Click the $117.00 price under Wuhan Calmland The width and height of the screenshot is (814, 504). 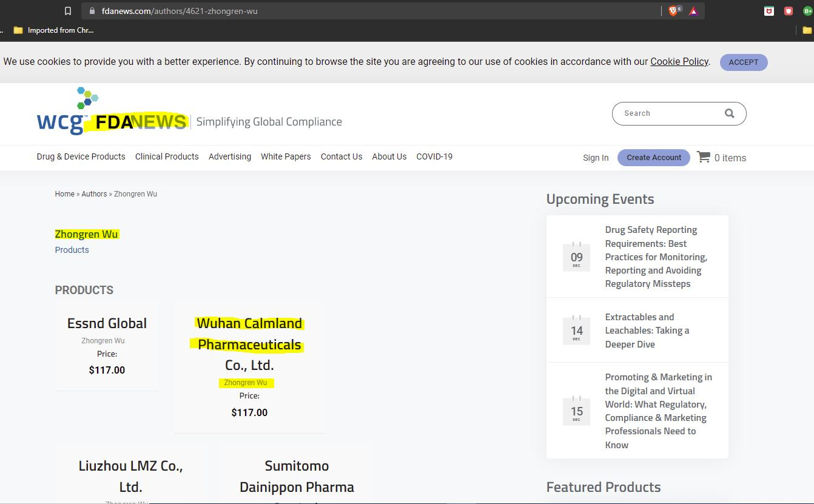[x=249, y=412]
